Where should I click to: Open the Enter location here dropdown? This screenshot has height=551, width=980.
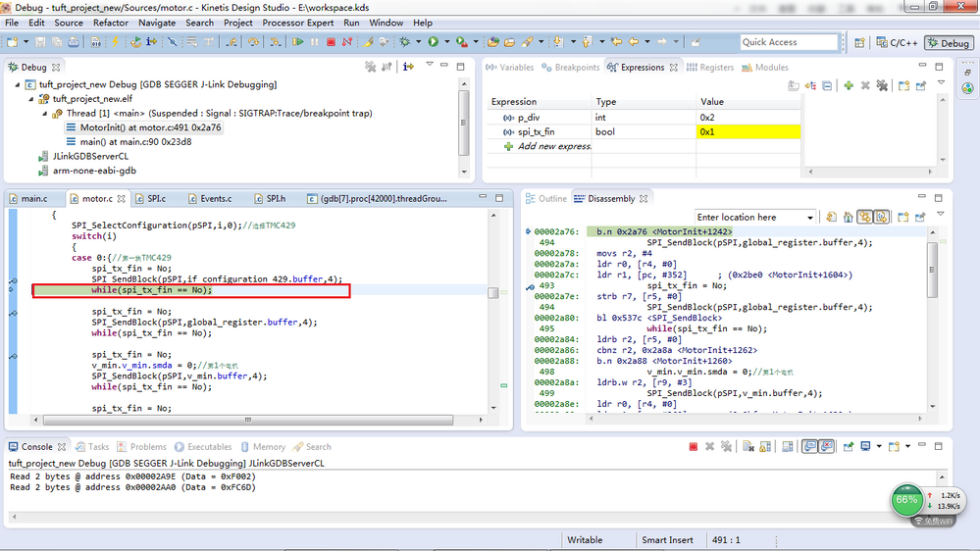pos(809,218)
